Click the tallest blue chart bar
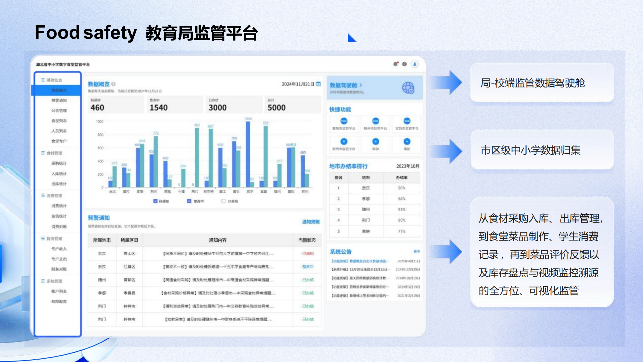 coord(248,154)
